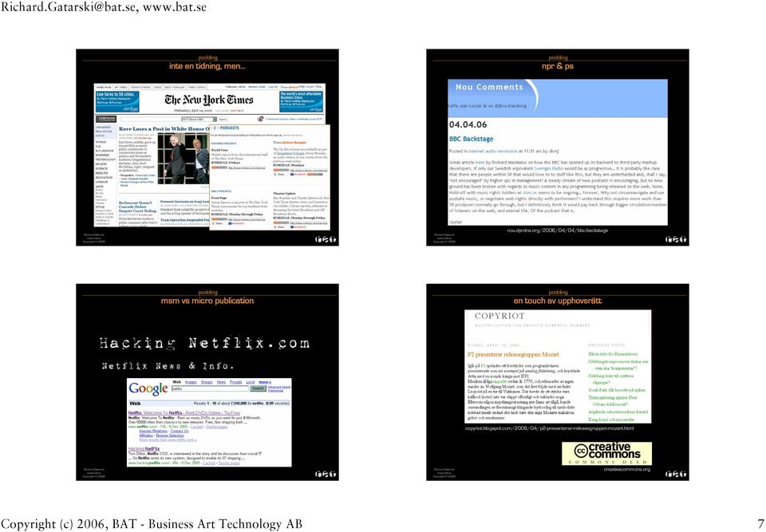Focus the Google search box containing 'netflix'
The image size is (766, 532).
210,389
